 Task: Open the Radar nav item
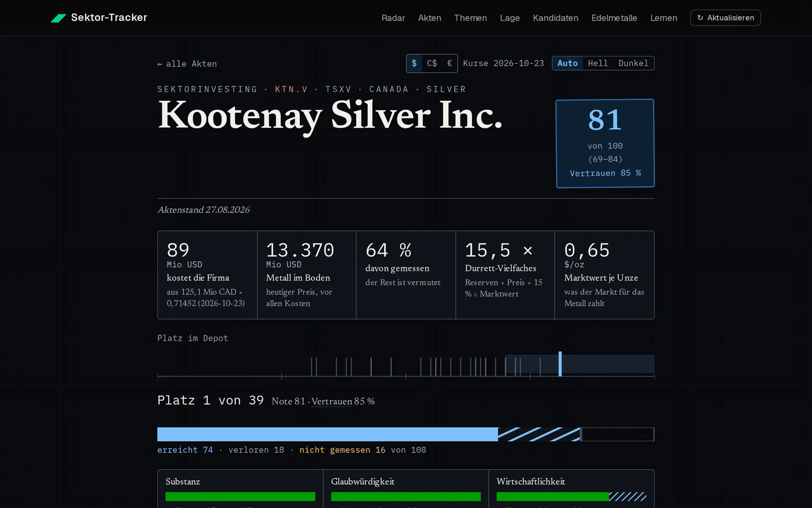coord(393,18)
